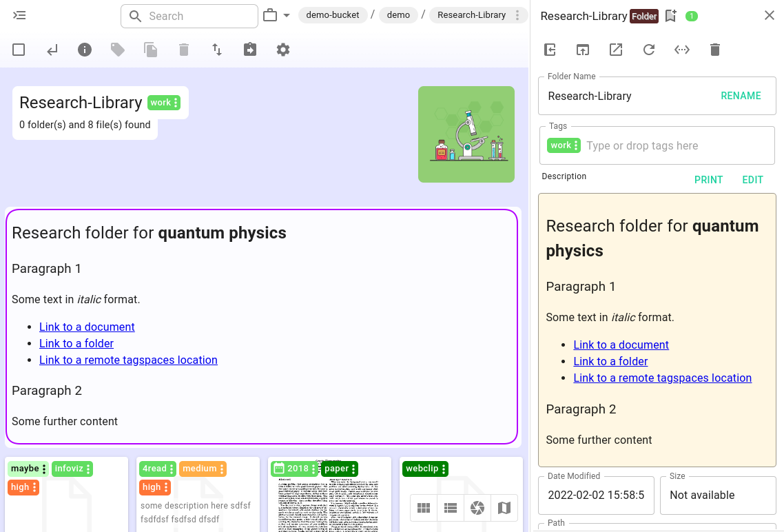Open Research-Library breadcrumb three-dot menu
The width and height of the screenshot is (784, 532).
[517, 15]
